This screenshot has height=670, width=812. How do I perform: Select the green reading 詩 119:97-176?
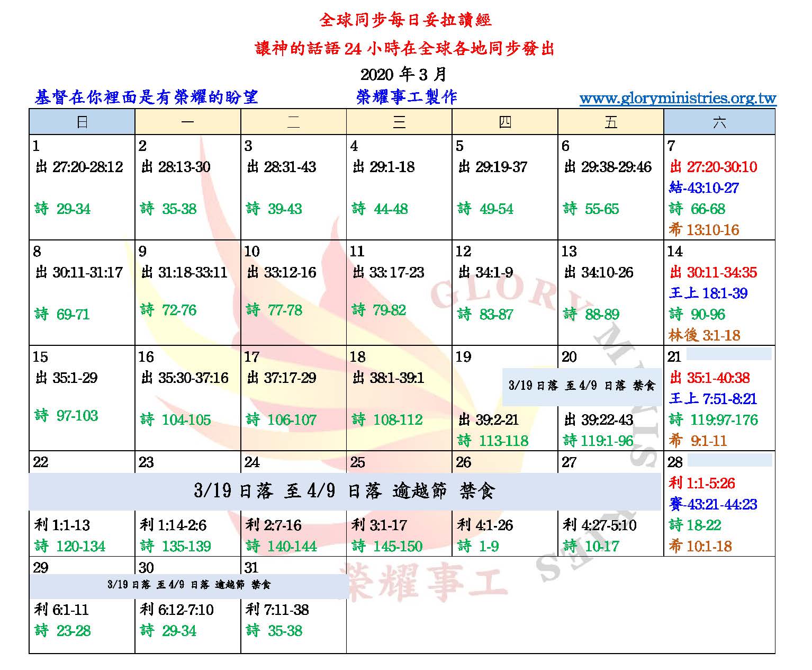pos(713,419)
